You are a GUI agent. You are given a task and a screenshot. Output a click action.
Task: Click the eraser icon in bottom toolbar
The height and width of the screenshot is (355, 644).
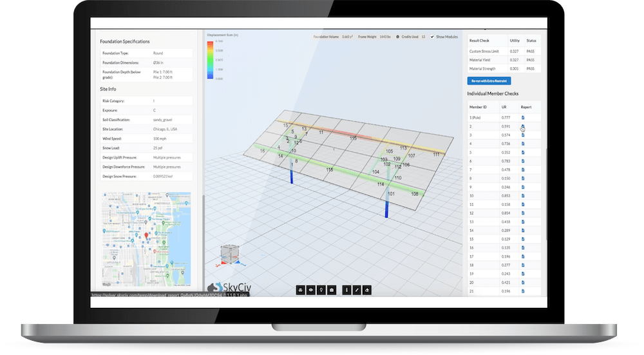click(x=366, y=291)
